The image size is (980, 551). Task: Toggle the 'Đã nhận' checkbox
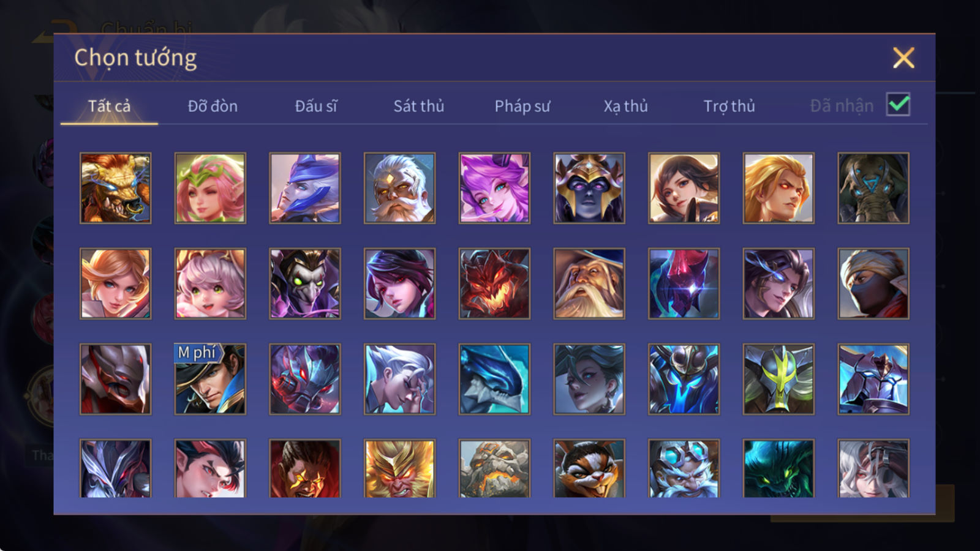click(899, 105)
